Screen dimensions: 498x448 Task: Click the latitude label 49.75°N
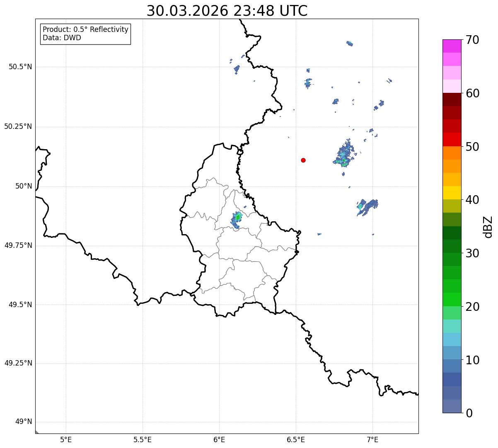(x=18, y=245)
